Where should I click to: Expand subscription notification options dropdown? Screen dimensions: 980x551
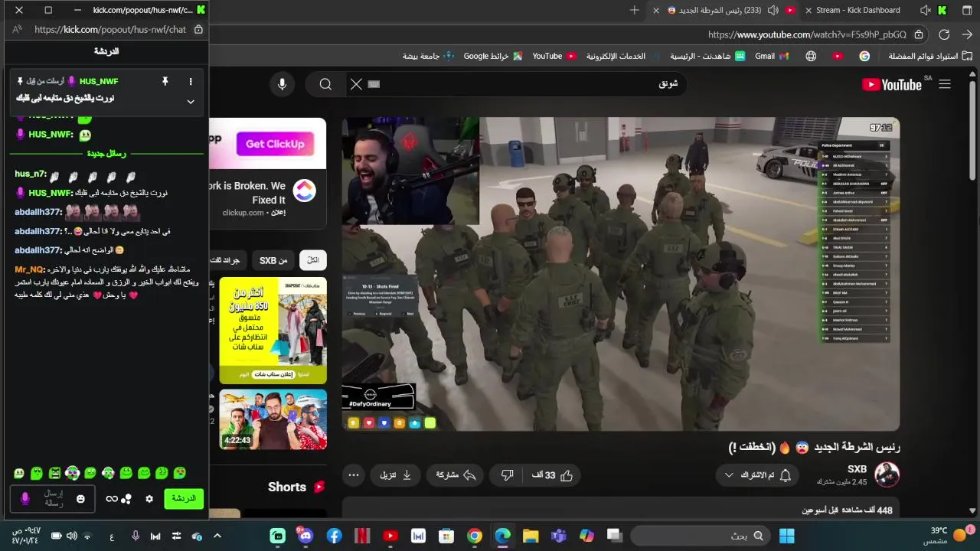pos(756,475)
